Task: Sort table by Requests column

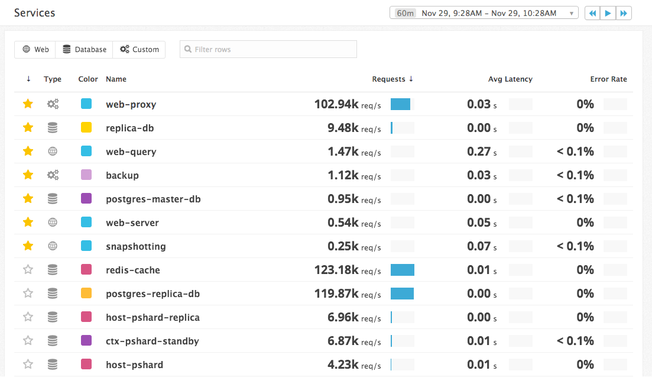Action: click(392, 79)
